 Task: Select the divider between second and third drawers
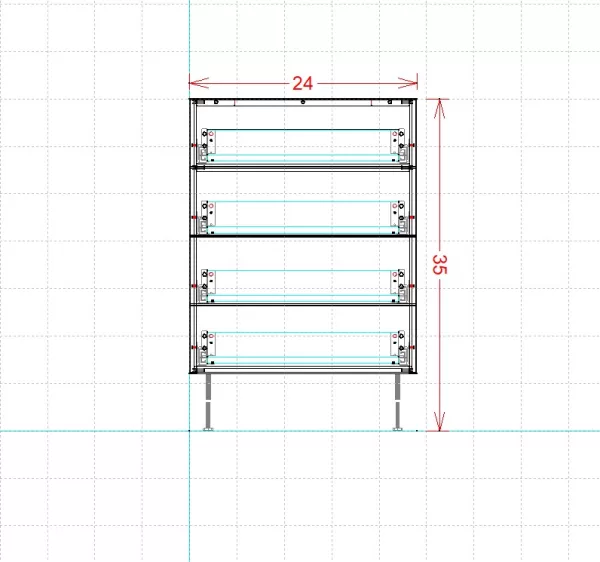pos(303,235)
